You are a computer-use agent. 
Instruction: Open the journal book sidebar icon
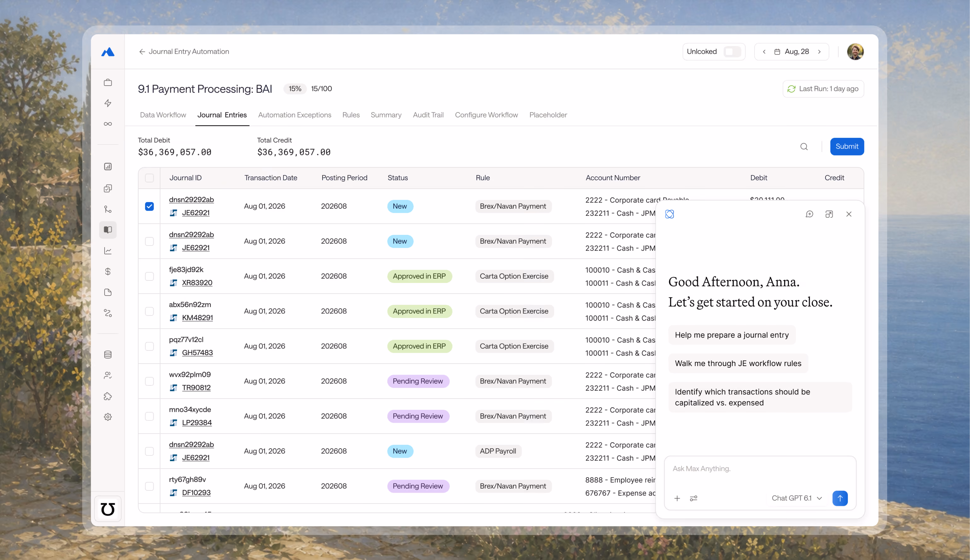coord(108,229)
